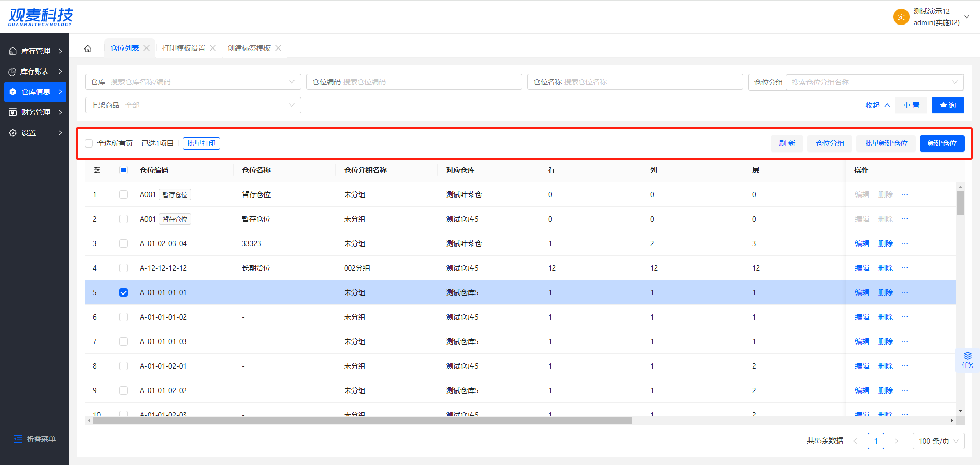This screenshot has width=980, height=465.
Task: Click the 批量打印 button
Action: 201,143
